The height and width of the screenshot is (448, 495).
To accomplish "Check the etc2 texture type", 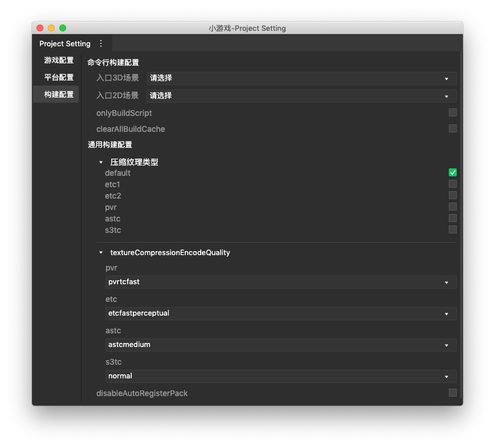I will click(x=452, y=195).
